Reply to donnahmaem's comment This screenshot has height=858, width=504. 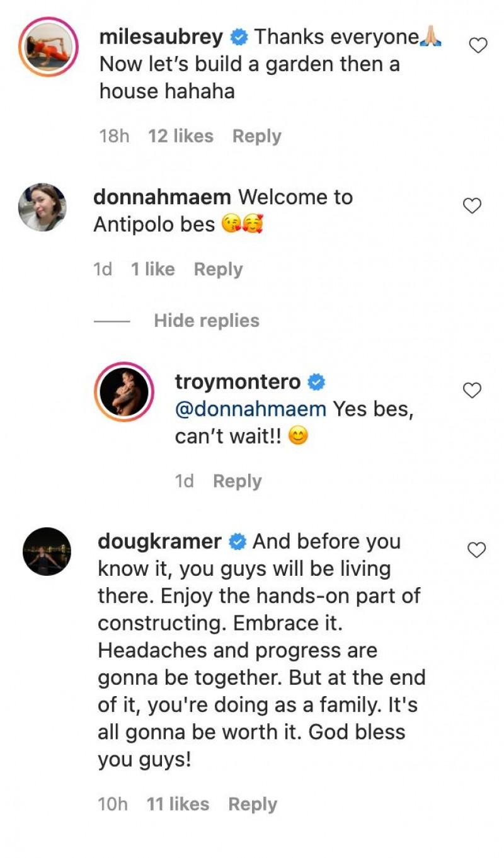click(218, 269)
